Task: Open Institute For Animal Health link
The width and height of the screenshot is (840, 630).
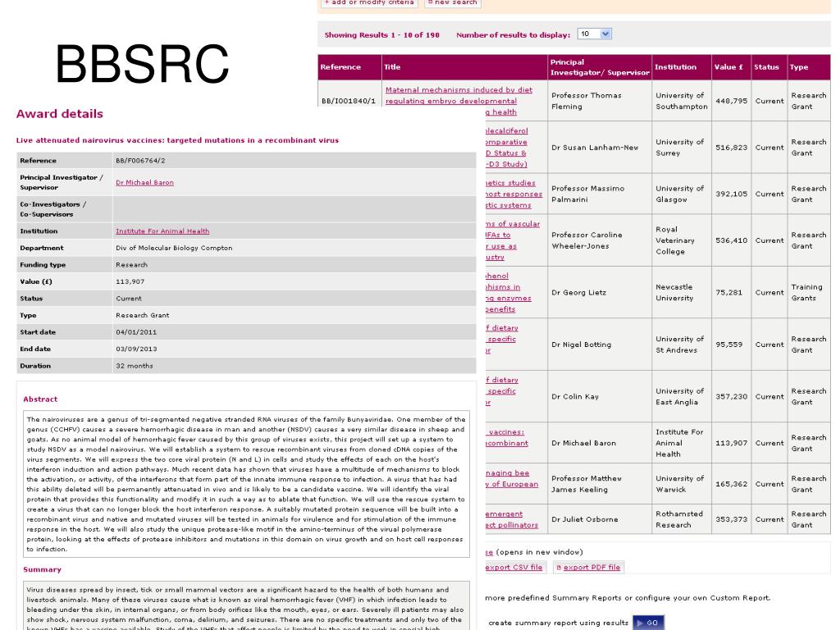Action: (x=162, y=231)
